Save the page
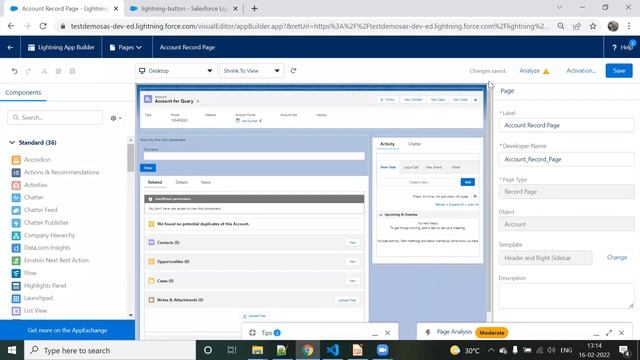 point(619,71)
